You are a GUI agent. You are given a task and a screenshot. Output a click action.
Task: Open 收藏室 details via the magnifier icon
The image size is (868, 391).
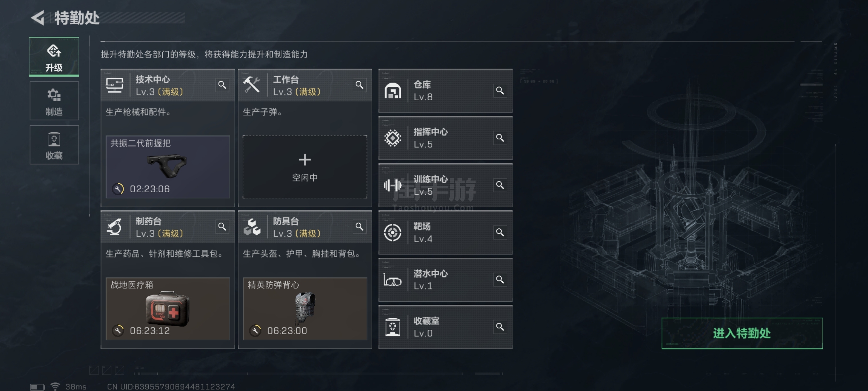pos(500,327)
